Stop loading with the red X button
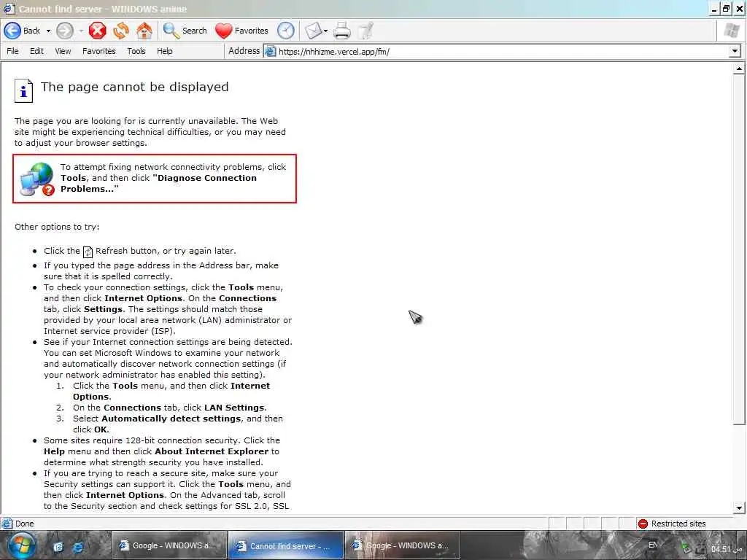The width and height of the screenshot is (747, 560). [x=97, y=31]
